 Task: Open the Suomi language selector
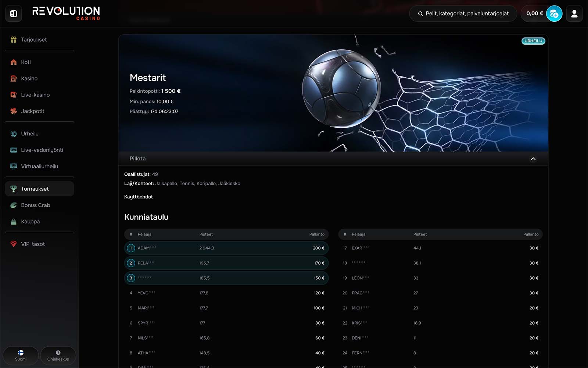[x=21, y=355]
